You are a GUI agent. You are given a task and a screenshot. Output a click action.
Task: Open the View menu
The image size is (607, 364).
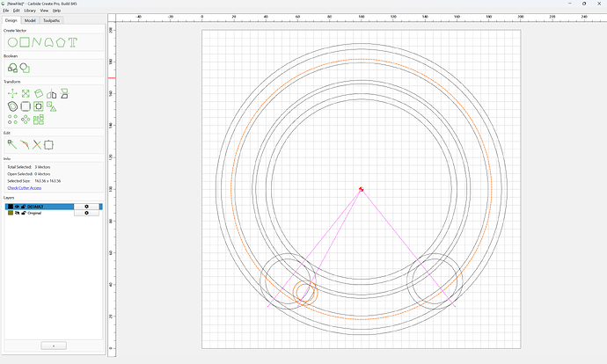coord(44,11)
